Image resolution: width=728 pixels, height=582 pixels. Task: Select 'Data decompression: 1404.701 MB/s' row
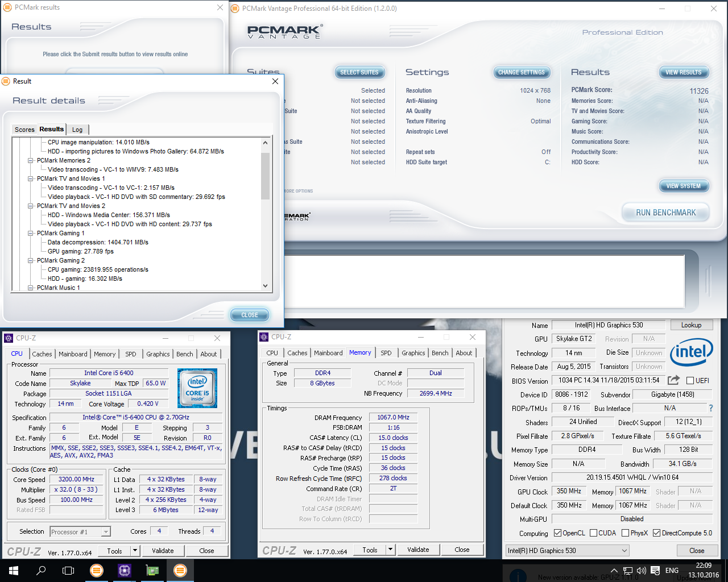click(98, 242)
